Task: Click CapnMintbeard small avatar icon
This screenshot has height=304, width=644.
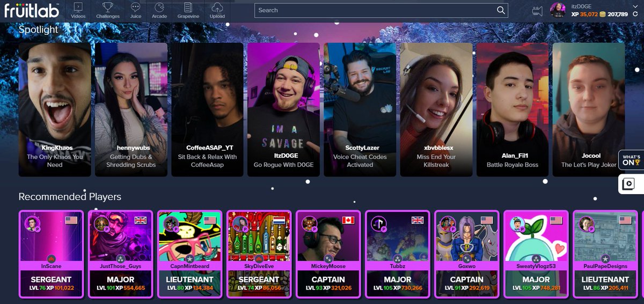Action: (x=171, y=224)
